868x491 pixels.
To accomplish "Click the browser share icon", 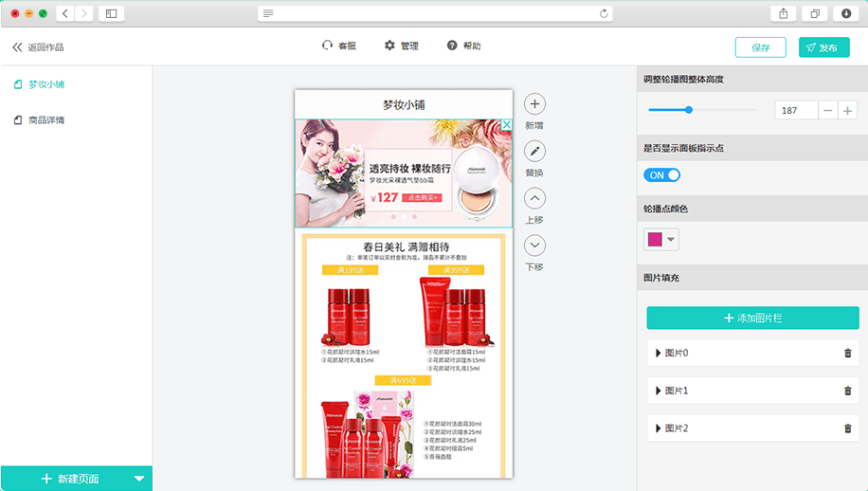I will coord(784,13).
